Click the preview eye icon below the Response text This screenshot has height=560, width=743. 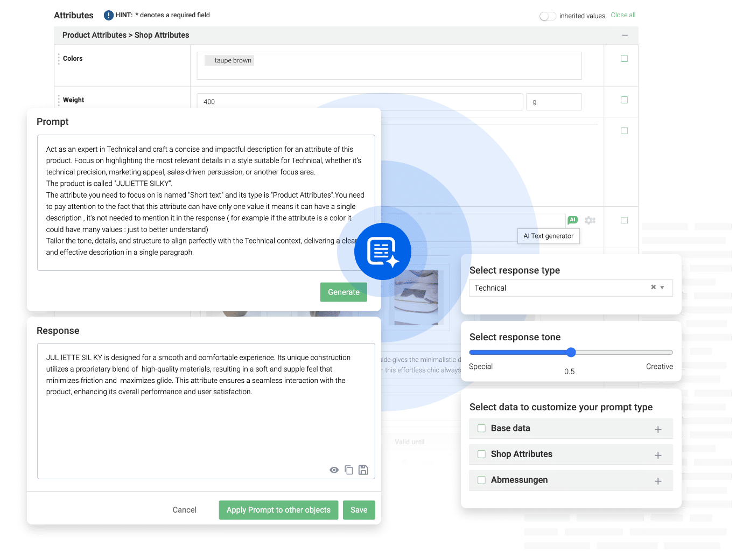(x=334, y=470)
